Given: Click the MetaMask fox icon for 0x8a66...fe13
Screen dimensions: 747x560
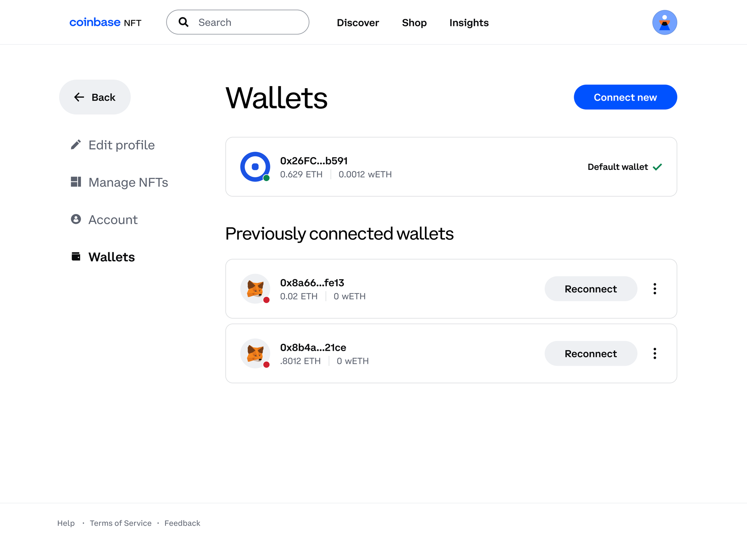Looking at the screenshot, I should click(x=255, y=289).
